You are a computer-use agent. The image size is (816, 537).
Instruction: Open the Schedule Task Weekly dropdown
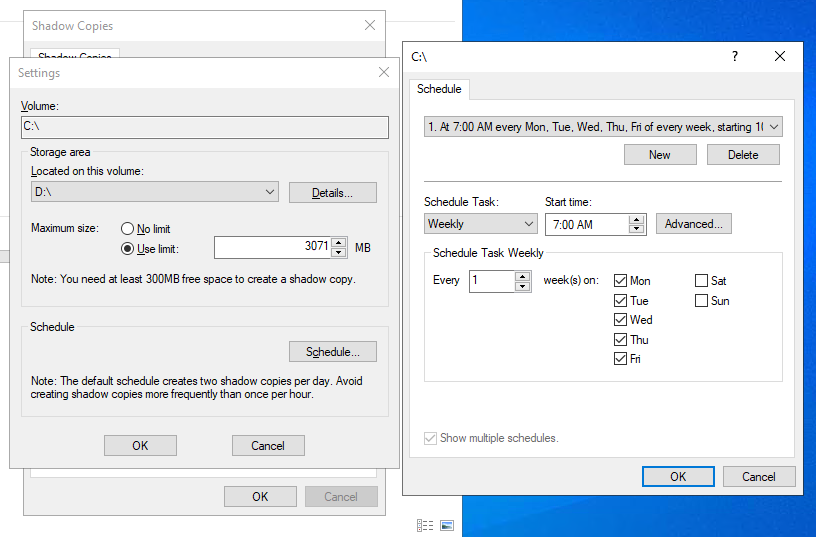pos(480,224)
